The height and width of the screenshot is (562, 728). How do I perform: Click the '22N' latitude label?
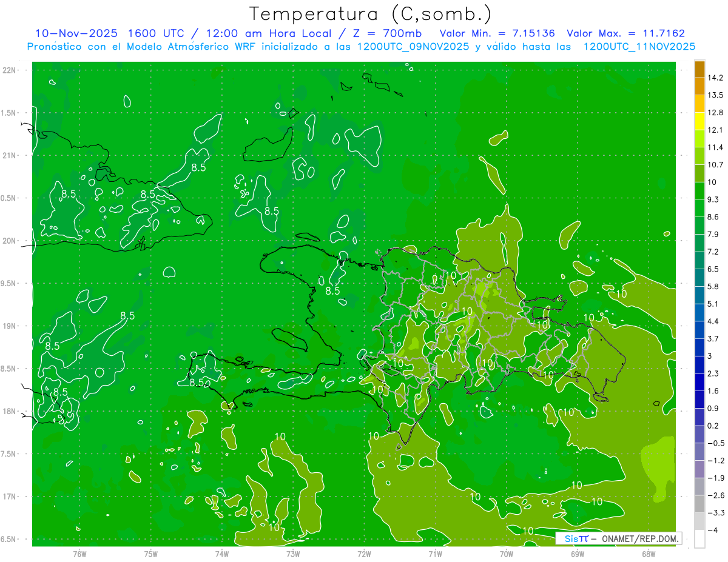(10, 70)
